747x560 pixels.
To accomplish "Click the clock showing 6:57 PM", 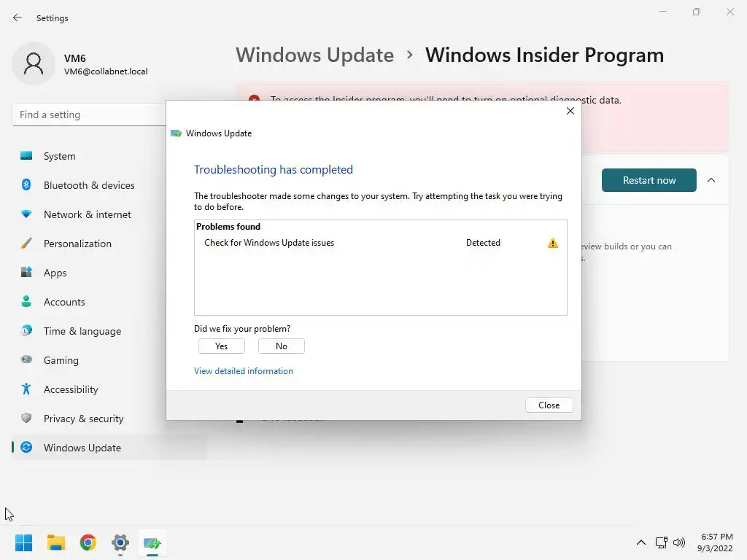I will [x=717, y=537].
